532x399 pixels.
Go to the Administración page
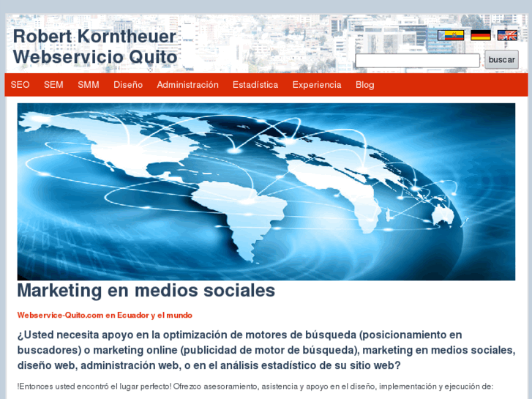tap(187, 84)
